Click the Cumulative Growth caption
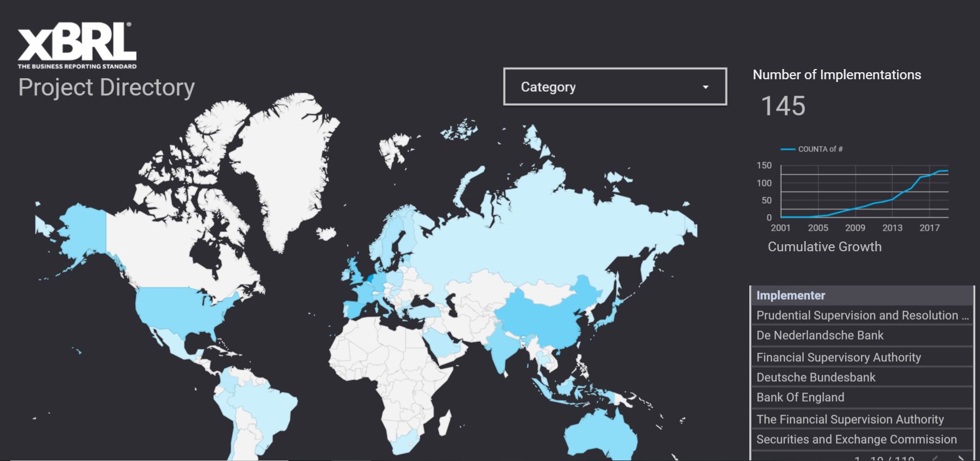 pyautogui.click(x=825, y=247)
